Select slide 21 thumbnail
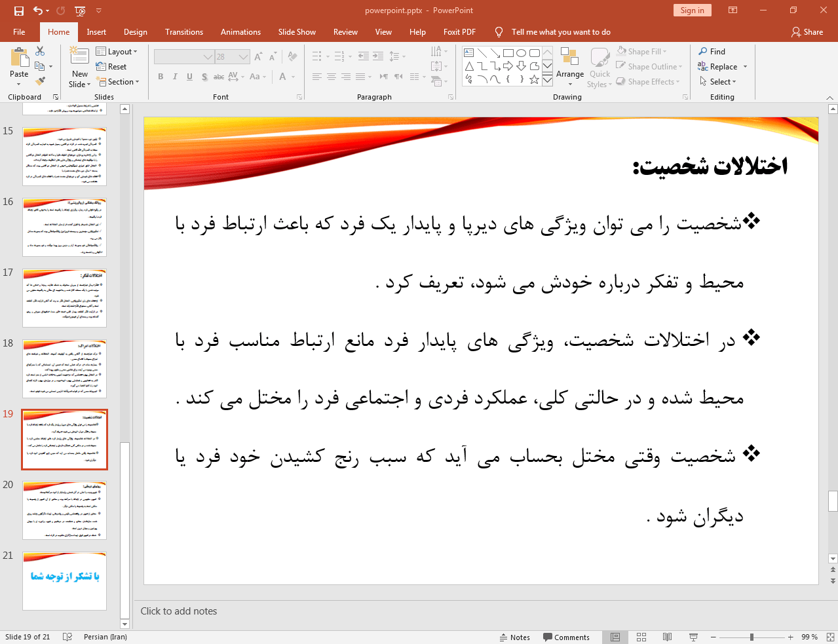 tap(64, 581)
